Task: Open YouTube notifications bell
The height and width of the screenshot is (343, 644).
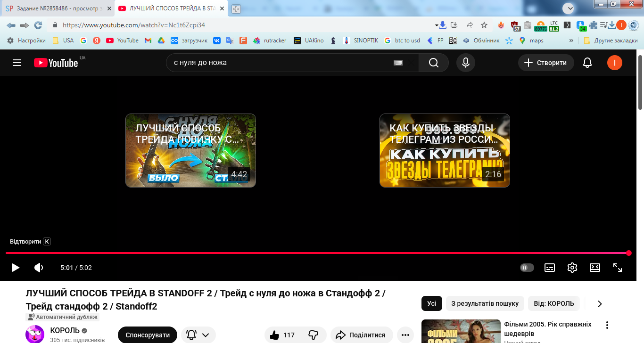Action: [587, 63]
